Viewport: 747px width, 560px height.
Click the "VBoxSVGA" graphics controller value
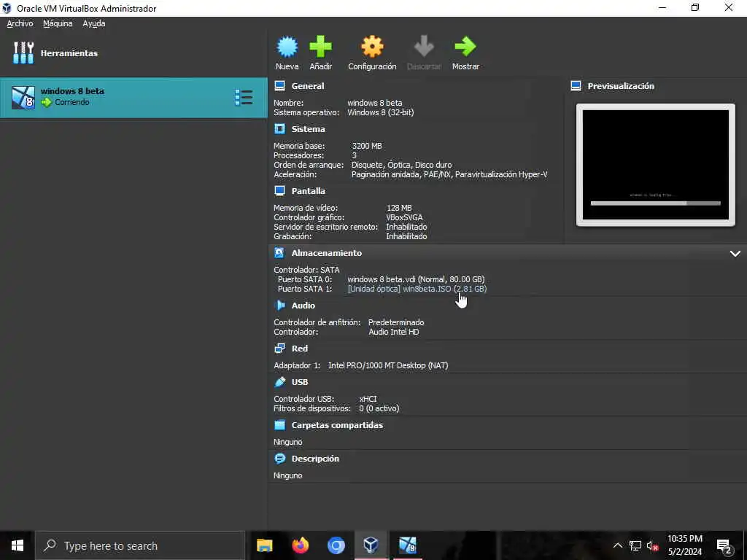coord(404,217)
